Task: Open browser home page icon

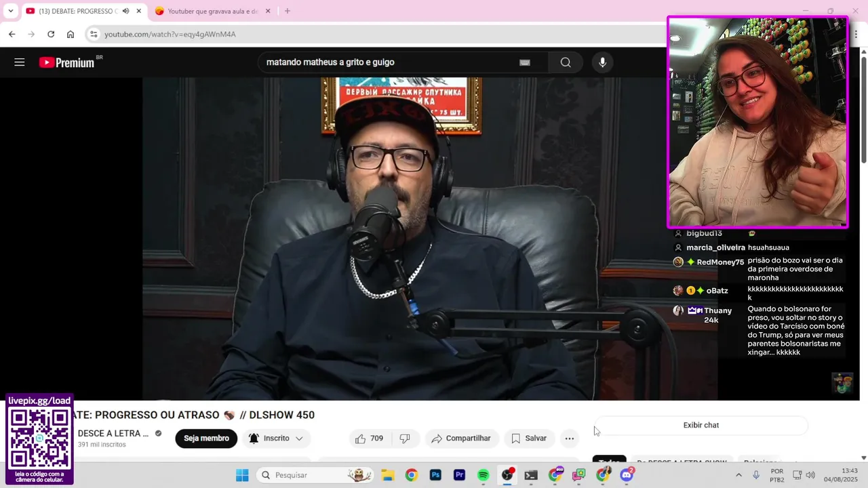Action: (71, 34)
